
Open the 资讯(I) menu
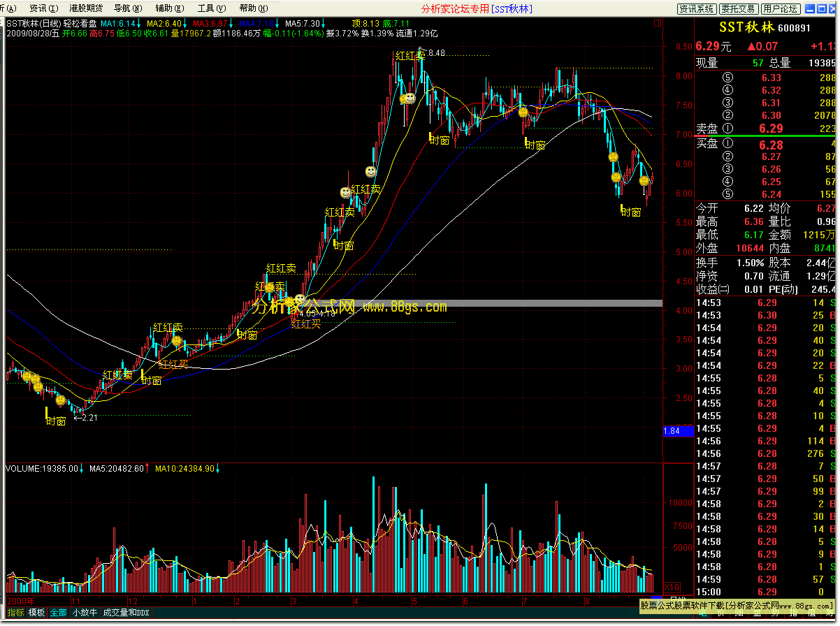43,8
